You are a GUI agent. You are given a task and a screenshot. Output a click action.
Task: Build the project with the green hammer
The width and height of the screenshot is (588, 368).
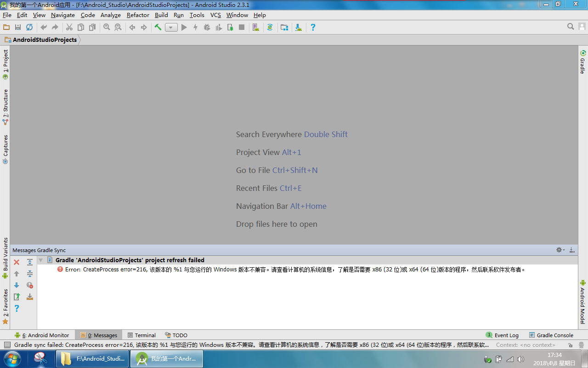point(158,27)
